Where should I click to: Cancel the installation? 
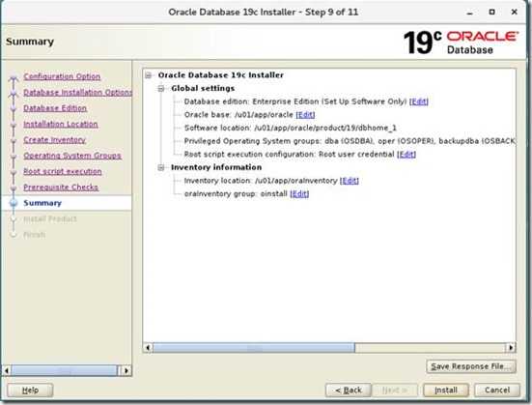click(497, 391)
